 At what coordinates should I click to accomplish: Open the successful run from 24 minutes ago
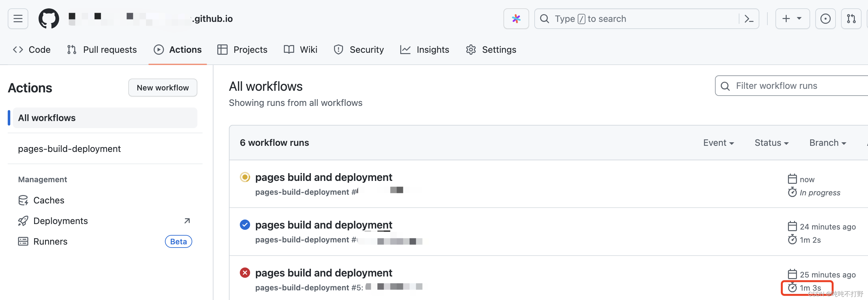323,225
